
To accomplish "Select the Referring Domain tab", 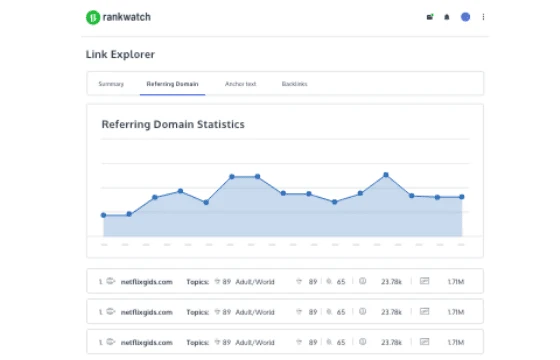I will click(172, 84).
